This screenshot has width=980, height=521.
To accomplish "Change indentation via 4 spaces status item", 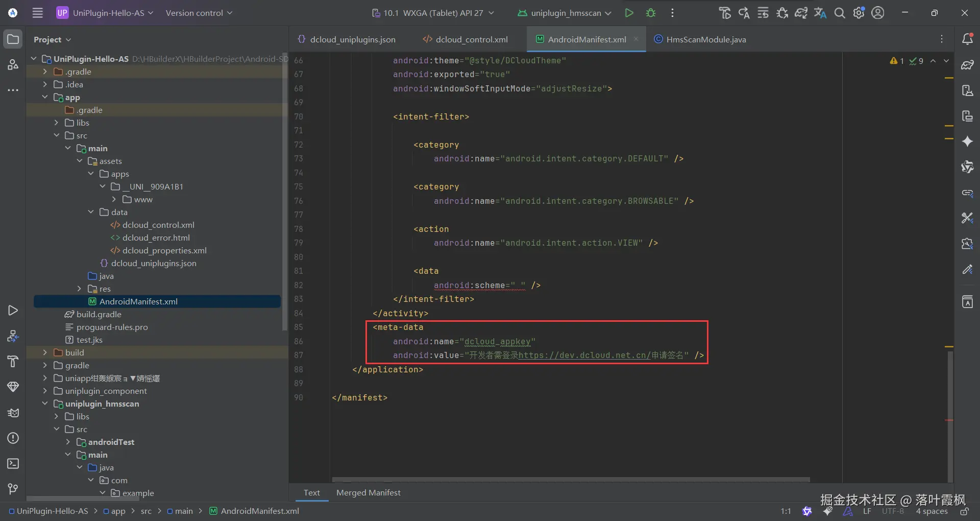I will tap(932, 511).
